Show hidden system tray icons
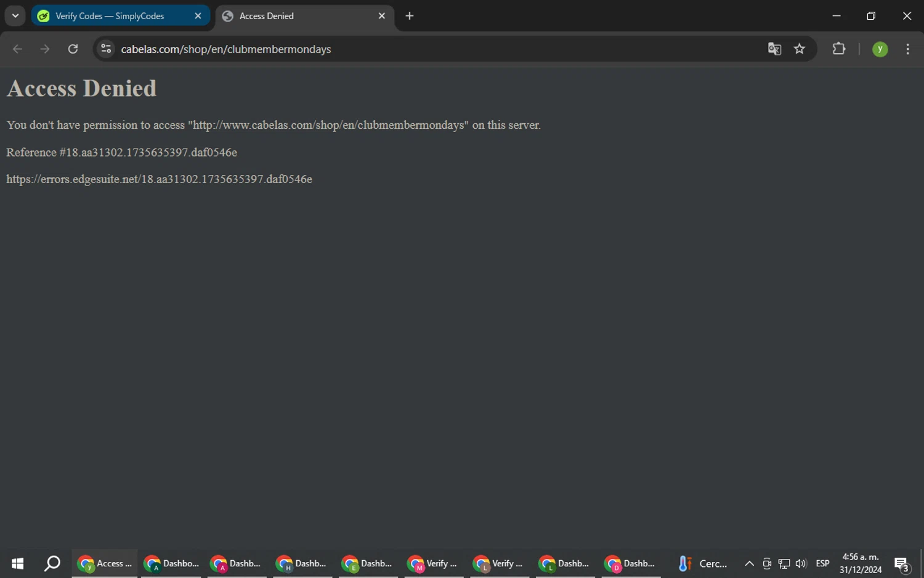The height and width of the screenshot is (578, 924). tap(749, 563)
